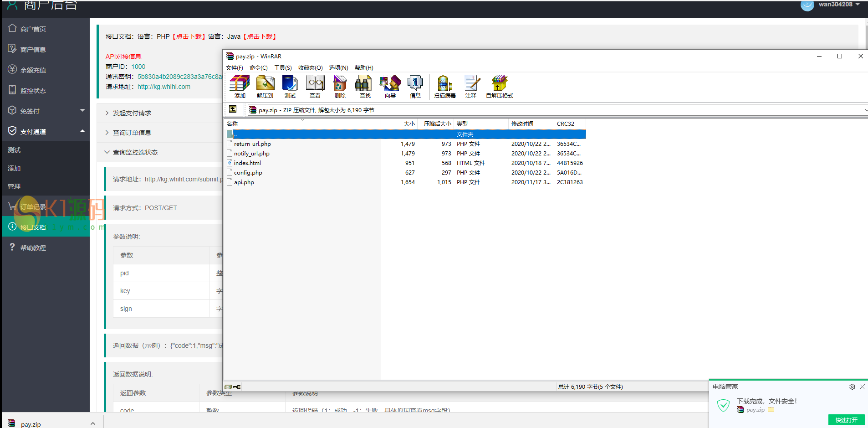This screenshot has width=868, height=428.
Task: Click the WinRAR Add (添加) toolbar icon
Action: coord(240,87)
